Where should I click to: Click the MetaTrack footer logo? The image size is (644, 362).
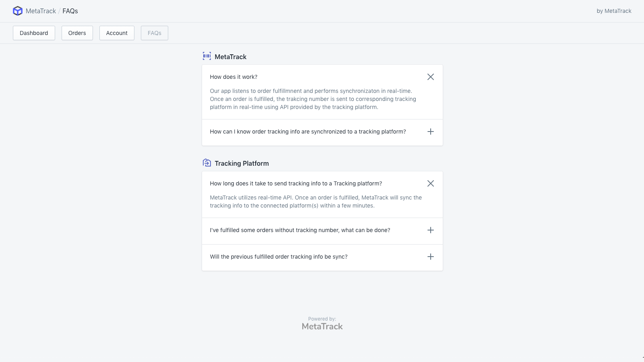click(322, 326)
